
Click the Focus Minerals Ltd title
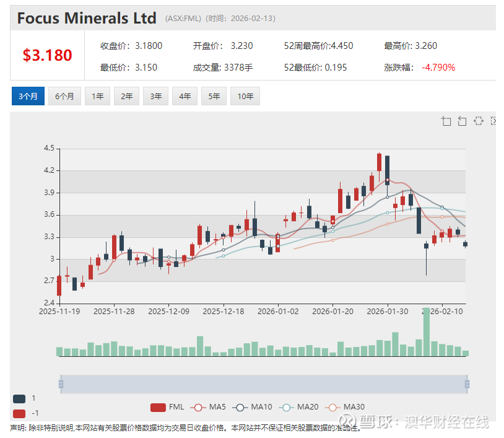click(x=87, y=18)
